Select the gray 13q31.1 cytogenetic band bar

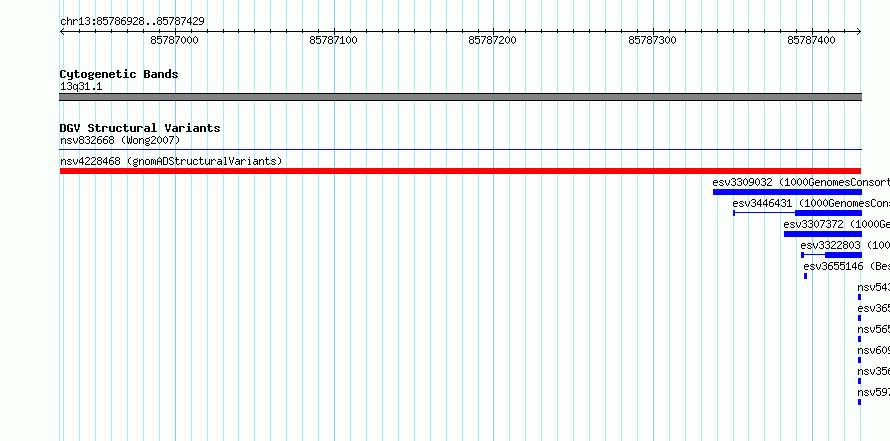pyautogui.click(x=460, y=97)
